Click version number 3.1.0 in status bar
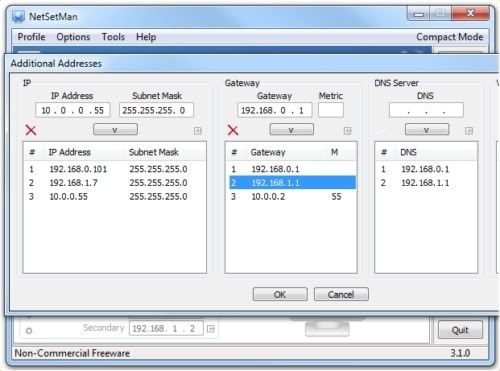 pos(460,353)
